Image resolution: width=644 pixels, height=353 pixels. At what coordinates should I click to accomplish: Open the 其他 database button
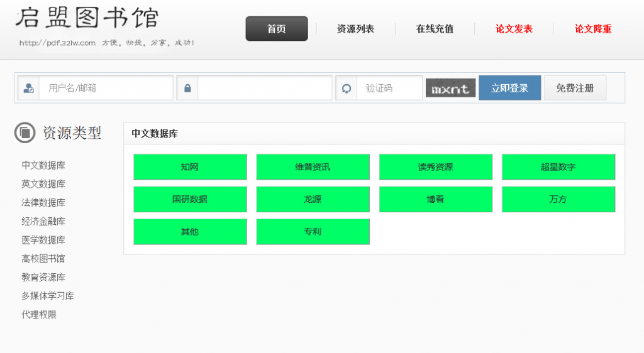pyautogui.click(x=190, y=232)
